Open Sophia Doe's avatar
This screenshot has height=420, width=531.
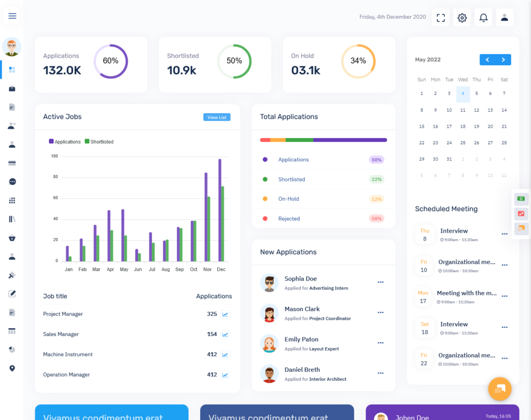tap(269, 283)
